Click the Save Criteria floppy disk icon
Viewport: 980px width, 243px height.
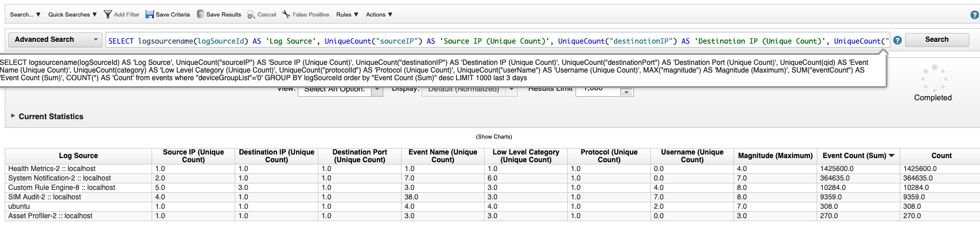point(150,14)
